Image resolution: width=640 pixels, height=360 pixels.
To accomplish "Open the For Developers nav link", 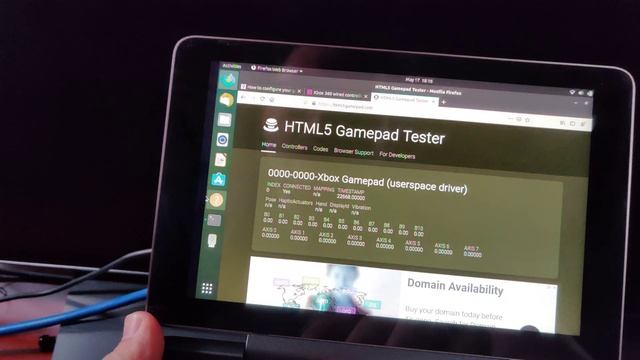I will 397,155.
